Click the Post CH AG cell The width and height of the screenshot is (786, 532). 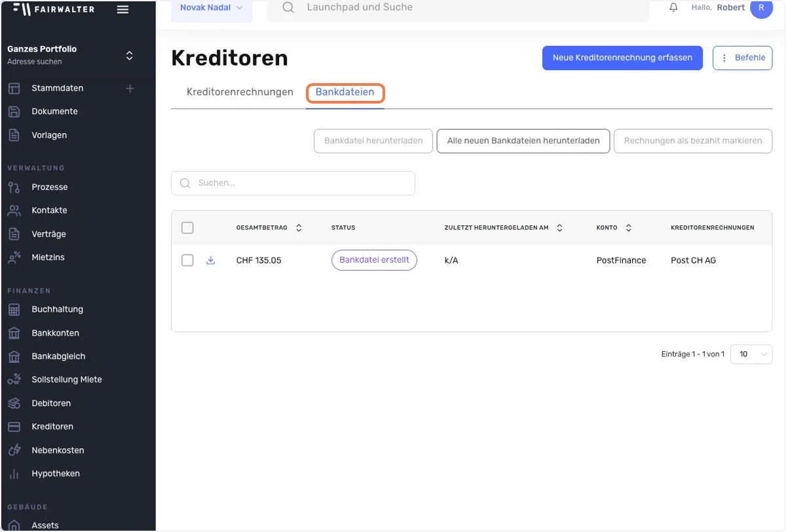point(693,260)
